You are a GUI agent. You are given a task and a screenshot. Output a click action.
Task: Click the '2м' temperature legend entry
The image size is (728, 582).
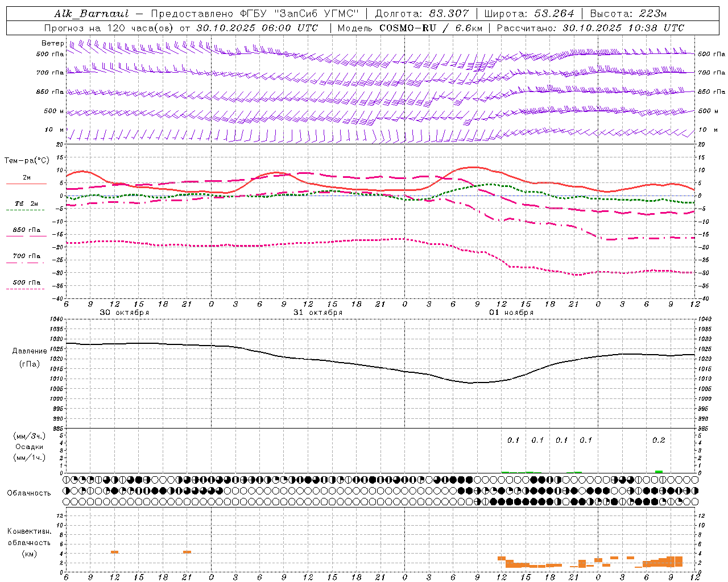(27, 177)
